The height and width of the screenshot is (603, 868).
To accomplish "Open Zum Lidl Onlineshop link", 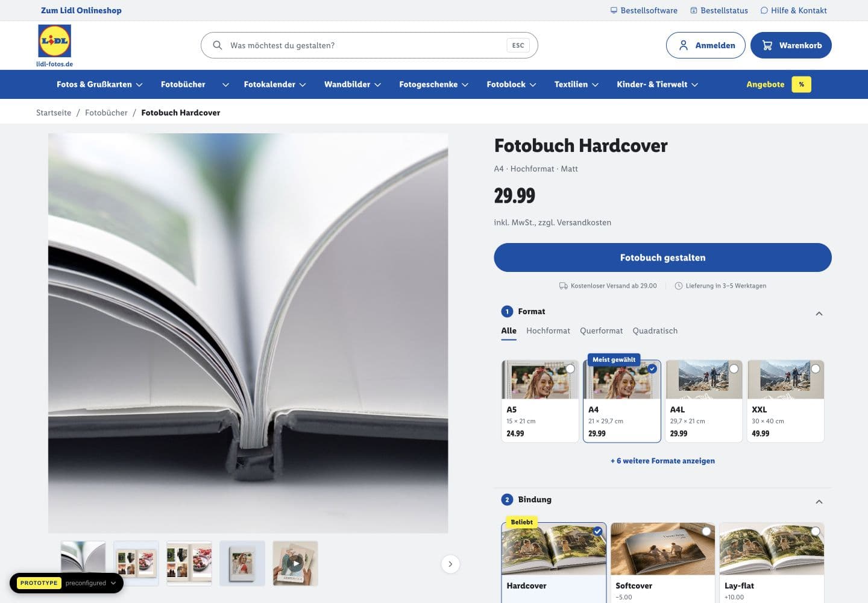I will click(x=81, y=10).
